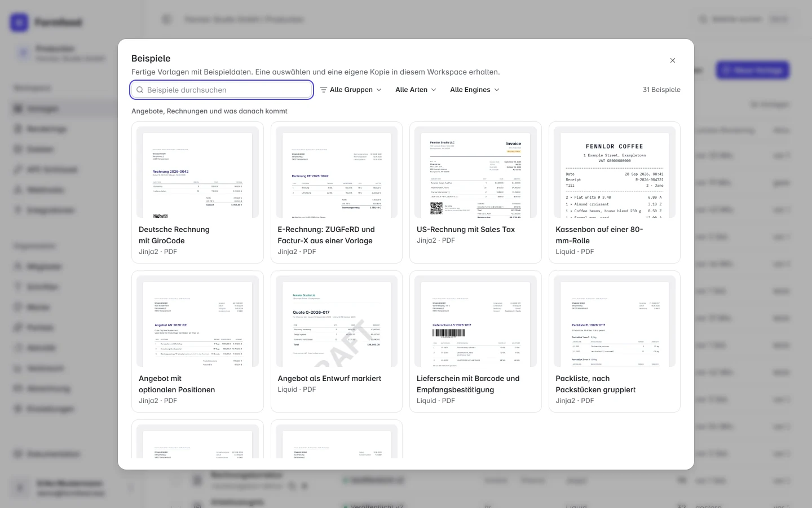Select the 'Angebot mit optionalen Positionen' card
This screenshot has width=812, height=508.
(197, 341)
